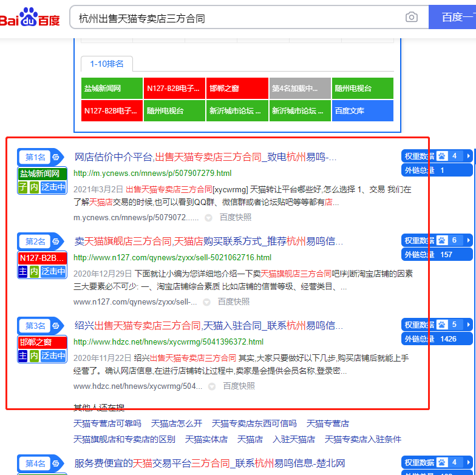476x475 pixels.
Task: Click refresh icon next to 第3名
Action: click(x=56, y=326)
